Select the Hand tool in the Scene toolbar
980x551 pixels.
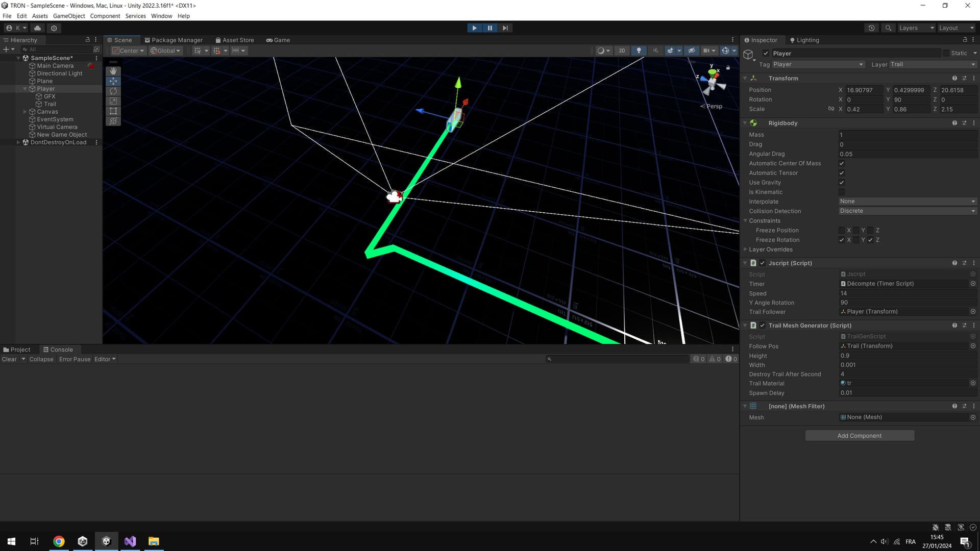[x=113, y=71]
